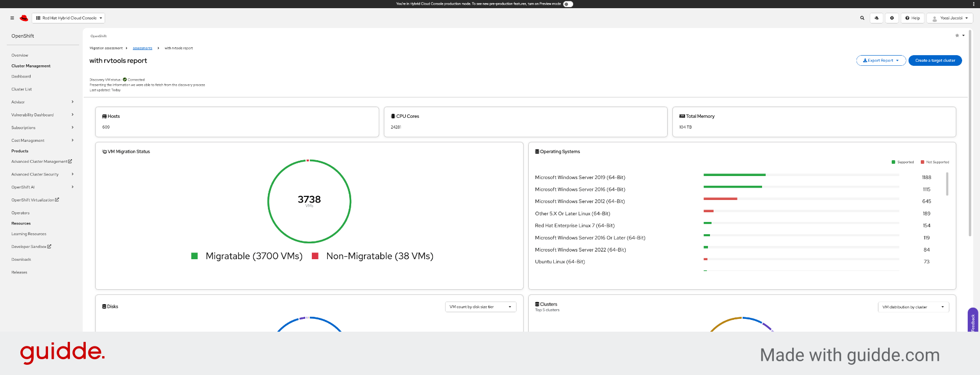980x375 pixels.
Task: Open Cluster List in the sidebar
Action: tap(21, 89)
